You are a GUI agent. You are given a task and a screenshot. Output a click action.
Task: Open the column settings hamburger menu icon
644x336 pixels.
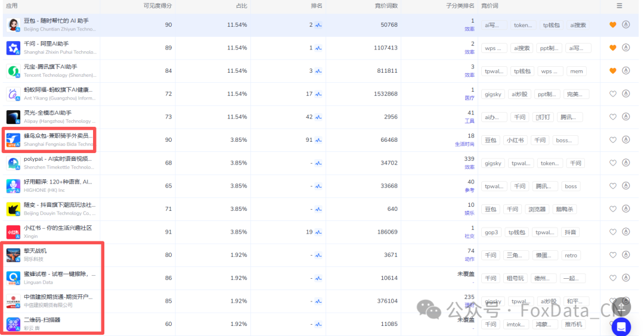(619, 6)
